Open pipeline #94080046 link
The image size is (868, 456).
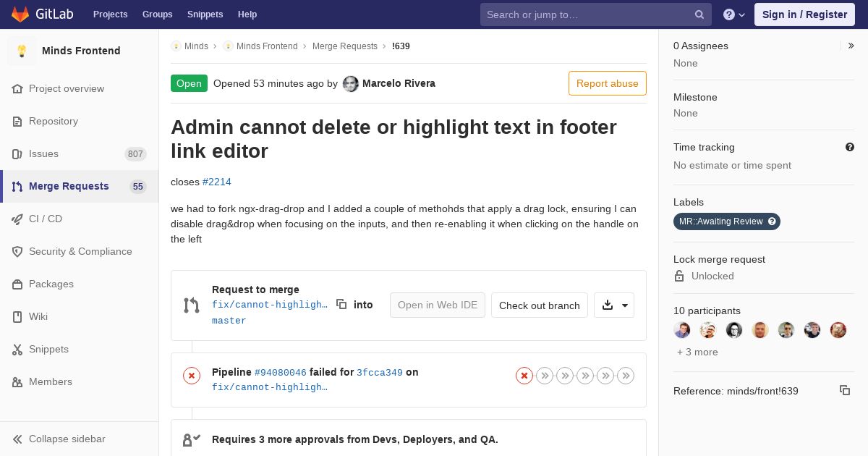pos(281,372)
